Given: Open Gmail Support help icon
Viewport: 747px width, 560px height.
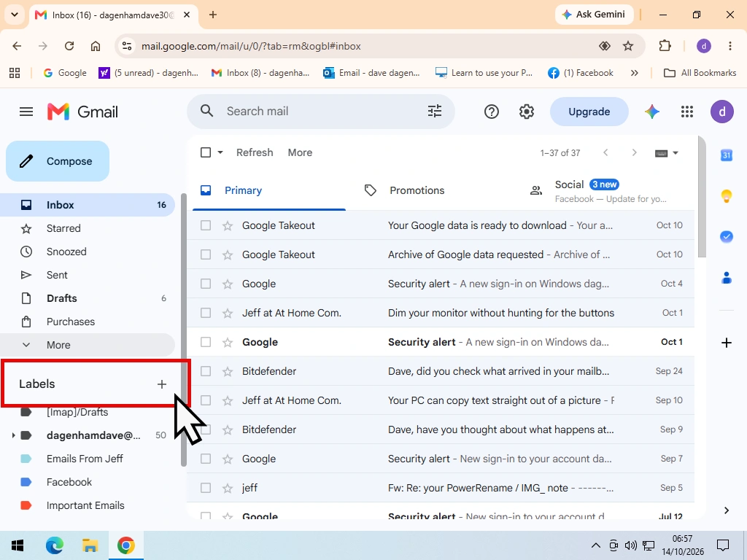Looking at the screenshot, I should [491, 112].
